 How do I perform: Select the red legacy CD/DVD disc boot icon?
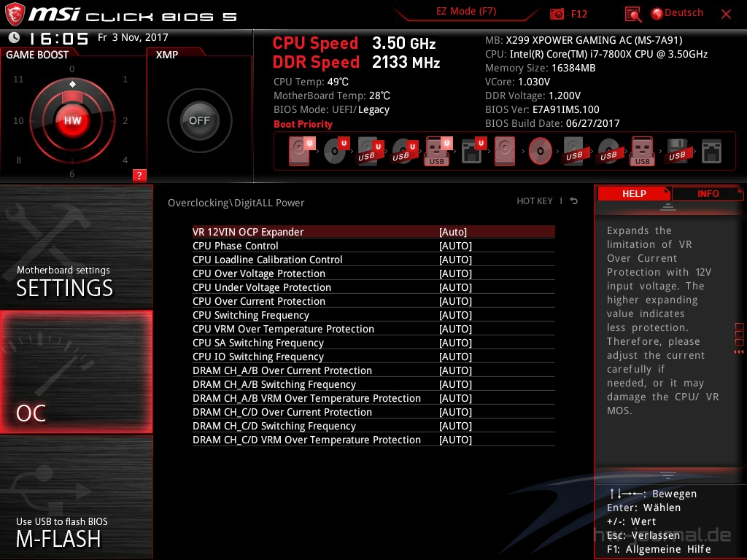(x=540, y=151)
